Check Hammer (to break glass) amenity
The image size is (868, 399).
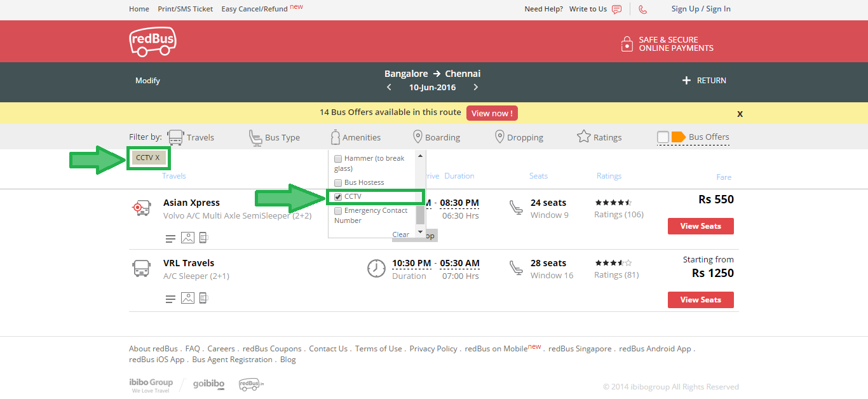pos(338,159)
